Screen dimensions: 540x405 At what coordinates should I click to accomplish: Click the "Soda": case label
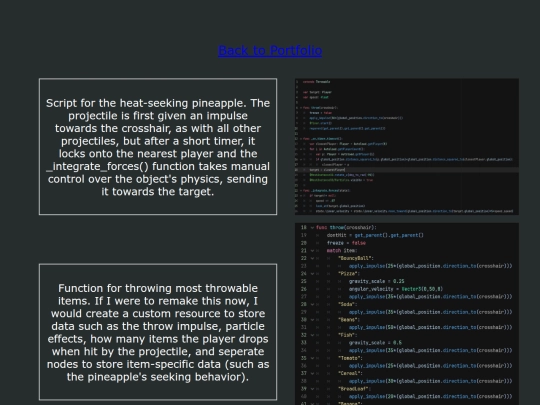click(347, 304)
